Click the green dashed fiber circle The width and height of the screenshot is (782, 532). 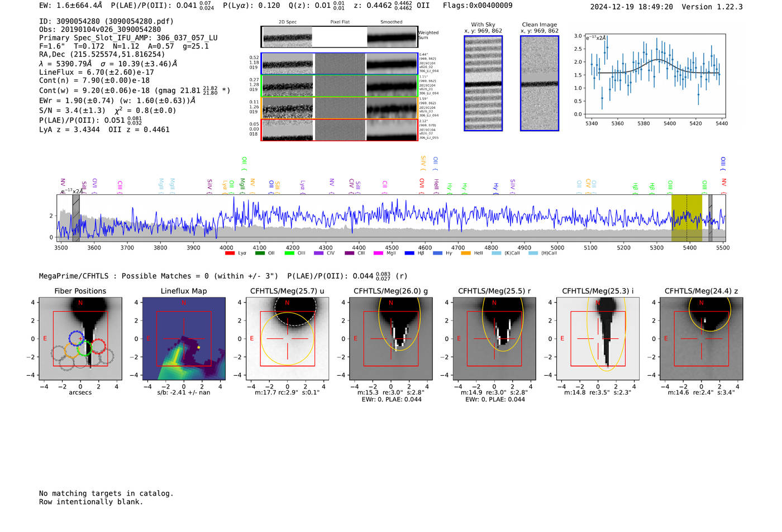84,349
